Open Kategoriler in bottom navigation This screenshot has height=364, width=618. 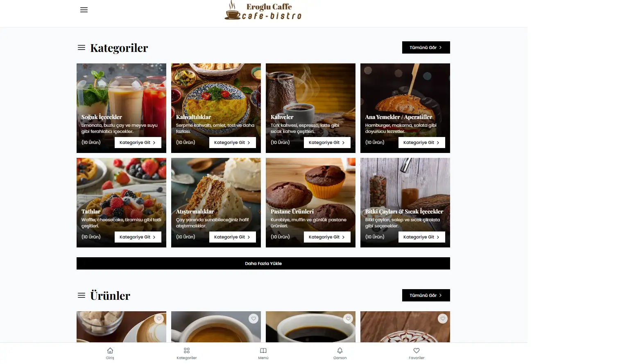click(x=187, y=353)
